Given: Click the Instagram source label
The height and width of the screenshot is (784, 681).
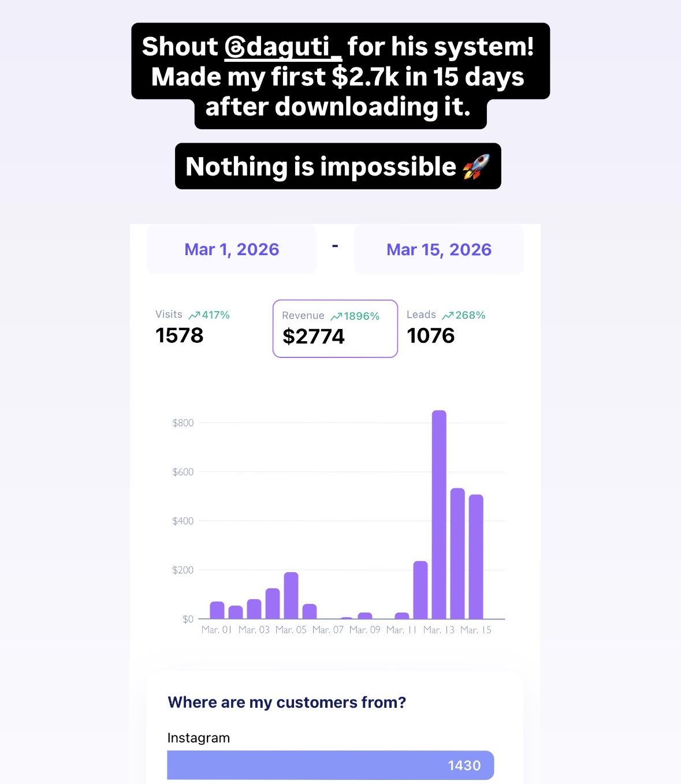Looking at the screenshot, I should tap(199, 738).
